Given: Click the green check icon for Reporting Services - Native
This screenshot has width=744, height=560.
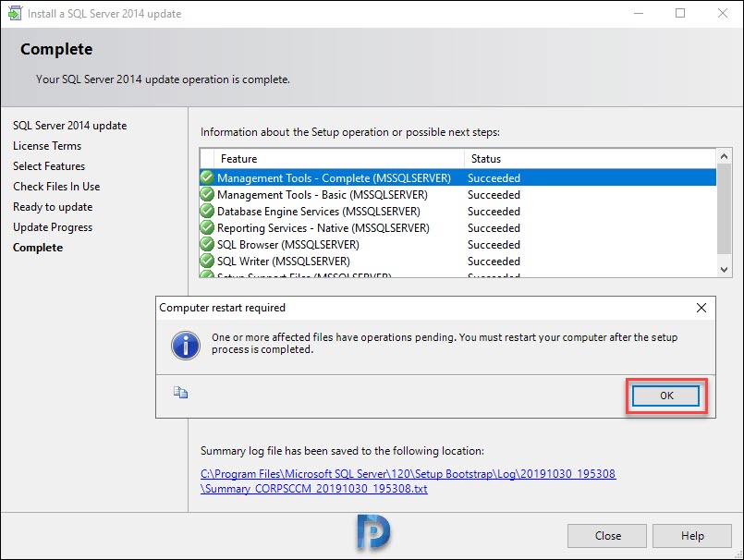Looking at the screenshot, I should tap(207, 228).
